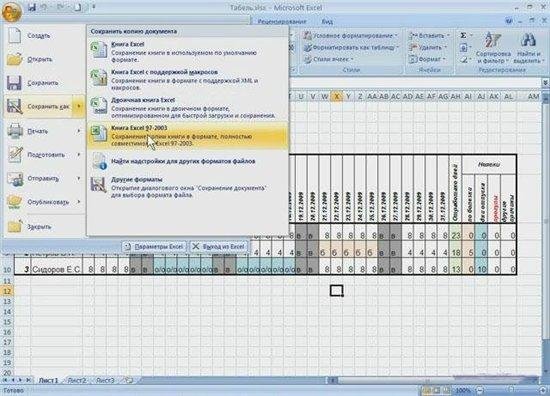Choose Закрыть in the Office menu
Image resolution: width=550 pixels, height=396 pixels.
click(x=43, y=227)
